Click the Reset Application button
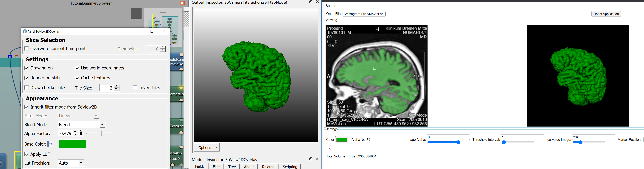This screenshot has width=644, height=169. pyautogui.click(x=606, y=14)
